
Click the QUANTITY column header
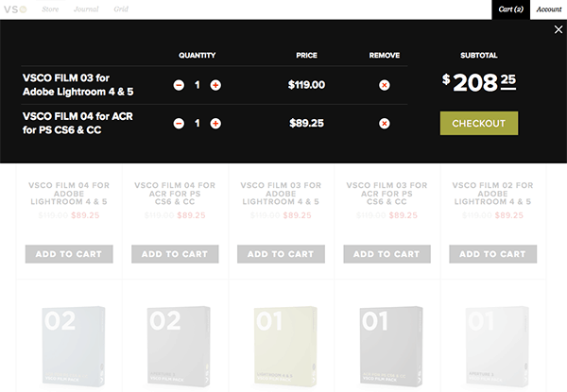tap(198, 56)
